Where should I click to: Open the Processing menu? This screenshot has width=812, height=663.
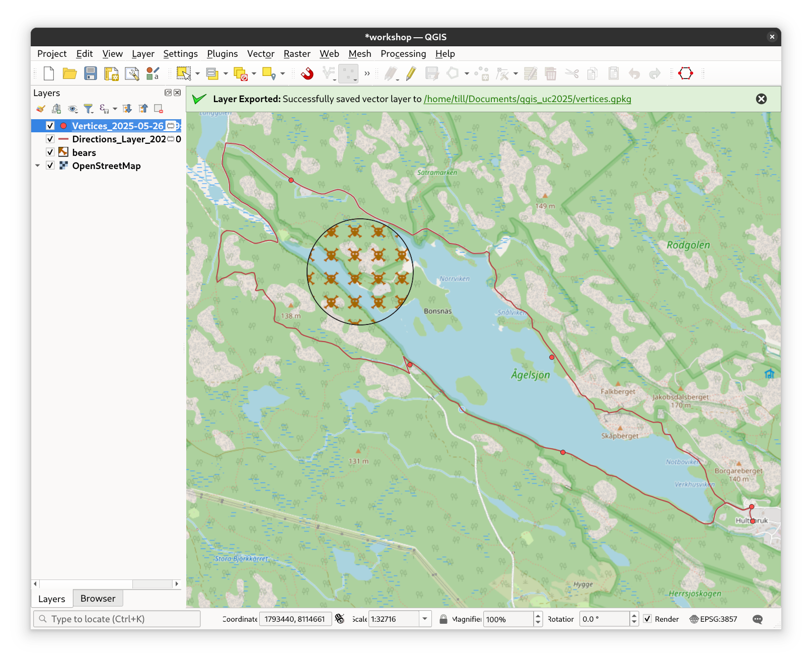coord(403,54)
